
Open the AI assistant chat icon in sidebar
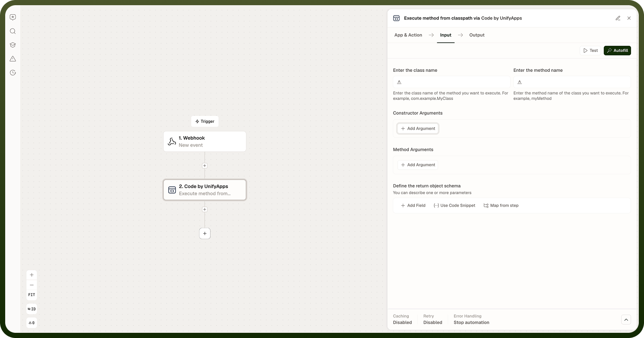coord(13,17)
